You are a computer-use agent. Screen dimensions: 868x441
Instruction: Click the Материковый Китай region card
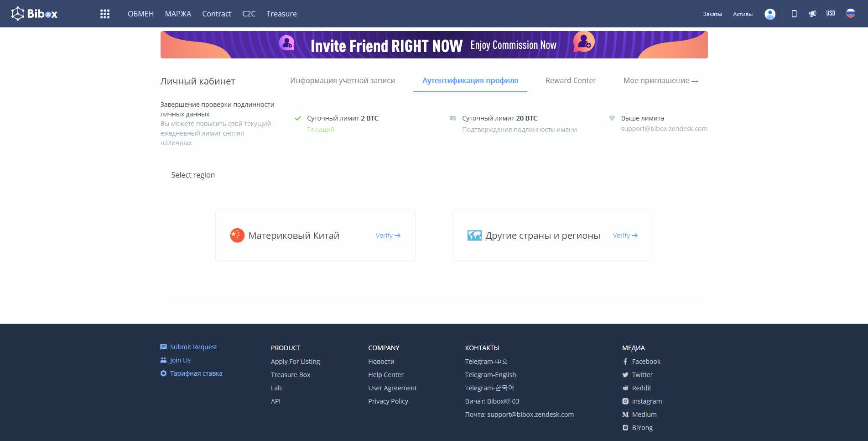316,235
